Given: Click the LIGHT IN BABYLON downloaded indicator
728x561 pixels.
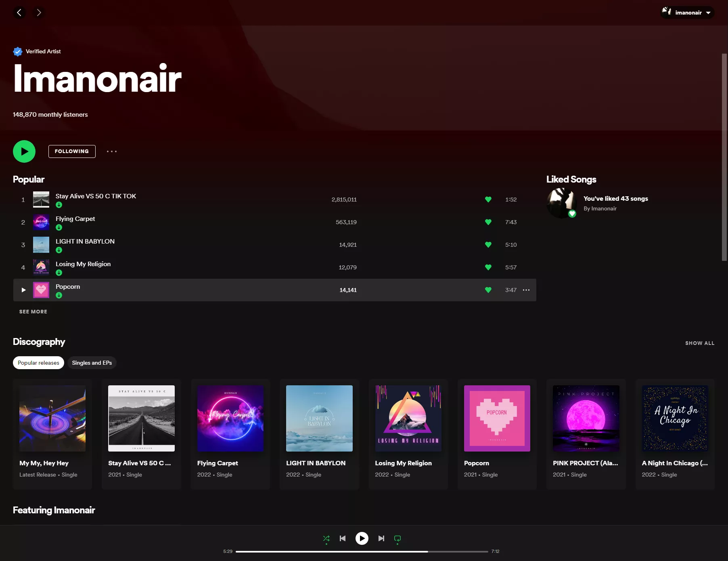Looking at the screenshot, I should point(59,250).
